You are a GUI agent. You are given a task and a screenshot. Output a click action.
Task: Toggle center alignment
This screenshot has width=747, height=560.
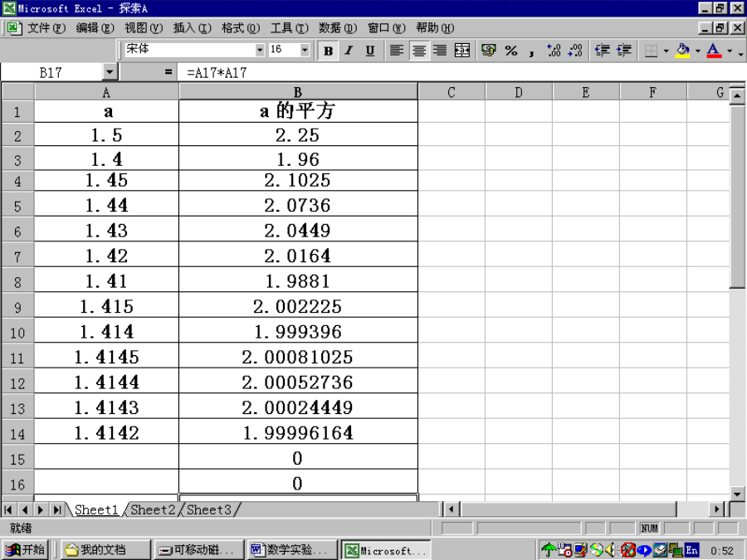pyautogui.click(x=419, y=51)
